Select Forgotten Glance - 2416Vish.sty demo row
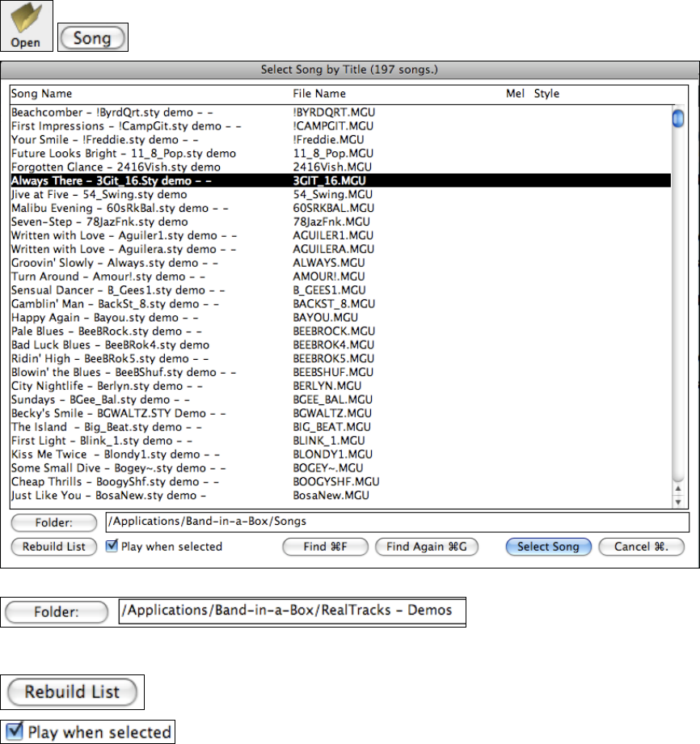The height and width of the screenshot is (744, 700). pyautogui.click(x=340, y=167)
